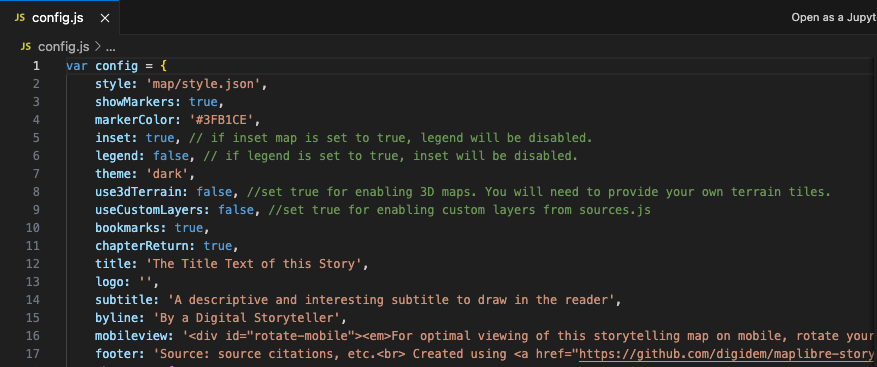Click line number 2 in the gutter
Viewport: 877px width, 367px height.
point(36,84)
